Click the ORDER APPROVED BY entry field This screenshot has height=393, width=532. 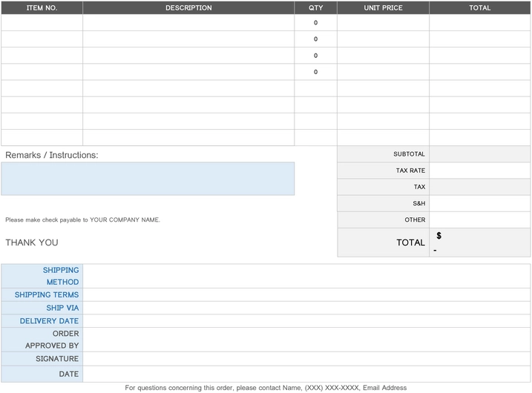pos(306,340)
